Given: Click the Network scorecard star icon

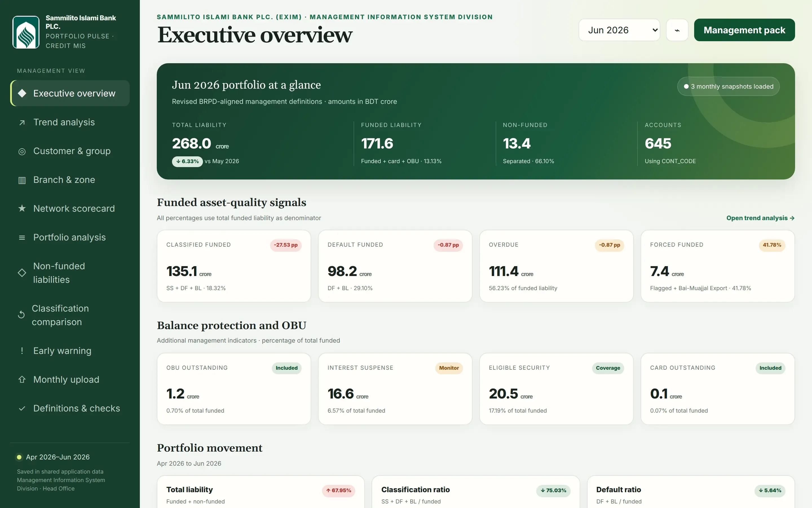Looking at the screenshot, I should pos(22,208).
